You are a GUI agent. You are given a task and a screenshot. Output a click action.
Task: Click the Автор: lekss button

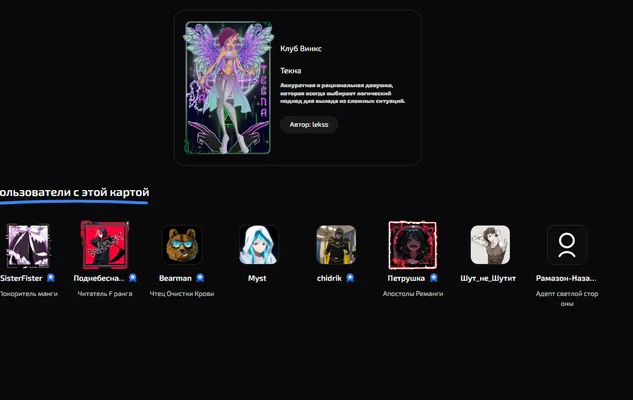pos(309,124)
